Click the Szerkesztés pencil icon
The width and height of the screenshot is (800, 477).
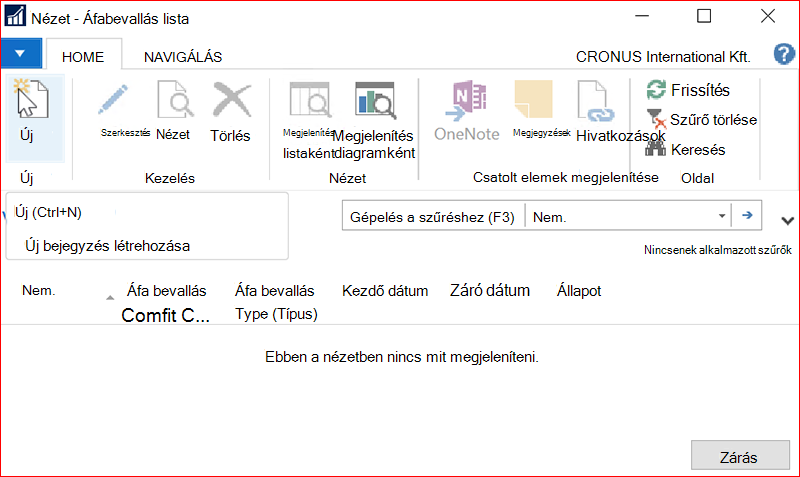tap(113, 99)
